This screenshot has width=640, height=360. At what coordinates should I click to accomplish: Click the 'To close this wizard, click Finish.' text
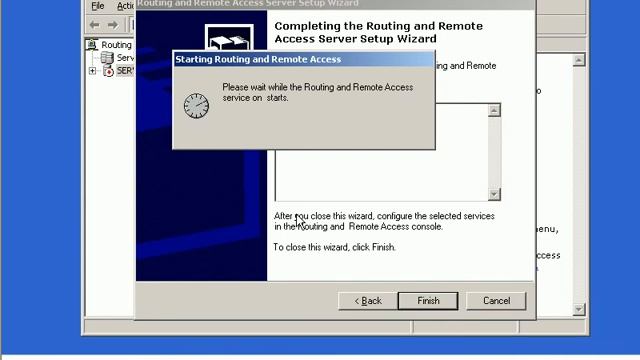coord(334,247)
